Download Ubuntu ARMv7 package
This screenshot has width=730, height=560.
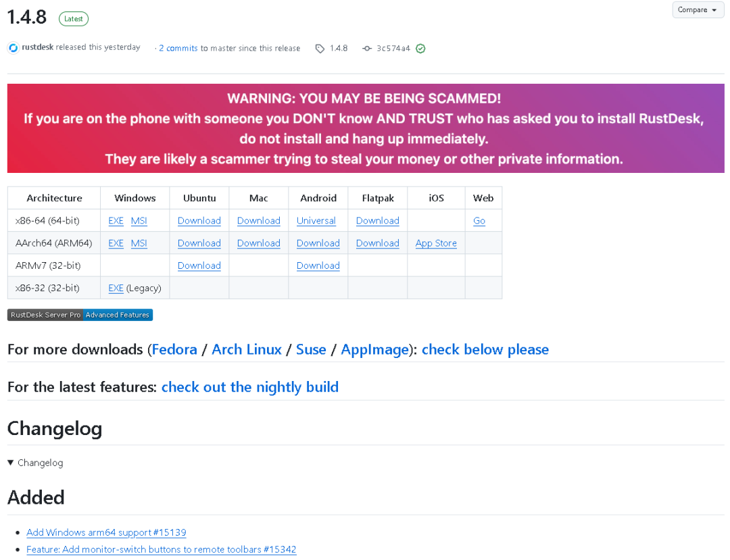tap(199, 265)
